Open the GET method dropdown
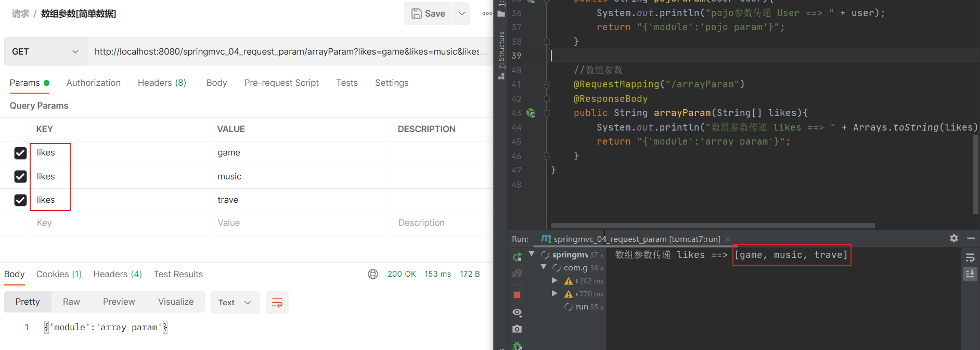This screenshot has width=980, height=350. 45,51
